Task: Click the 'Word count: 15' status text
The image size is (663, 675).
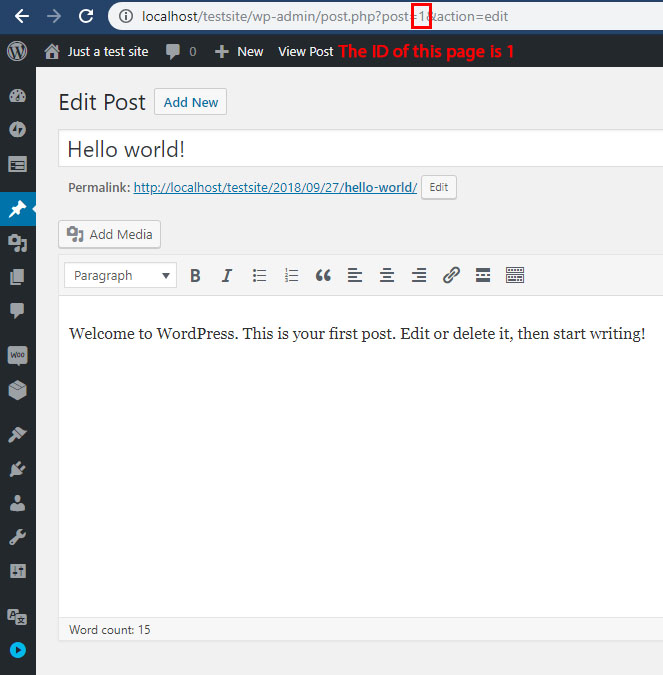Action: click(x=109, y=630)
